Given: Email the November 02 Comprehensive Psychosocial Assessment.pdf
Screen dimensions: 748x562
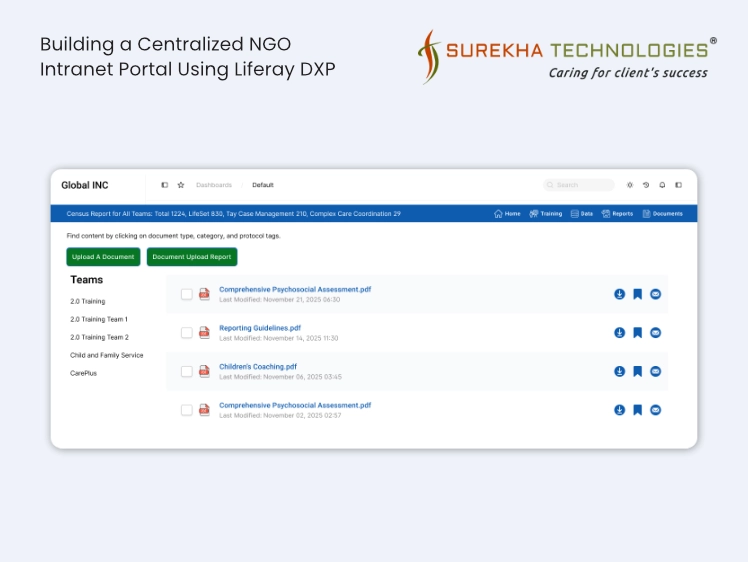Looking at the screenshot, I should point(655,410).
